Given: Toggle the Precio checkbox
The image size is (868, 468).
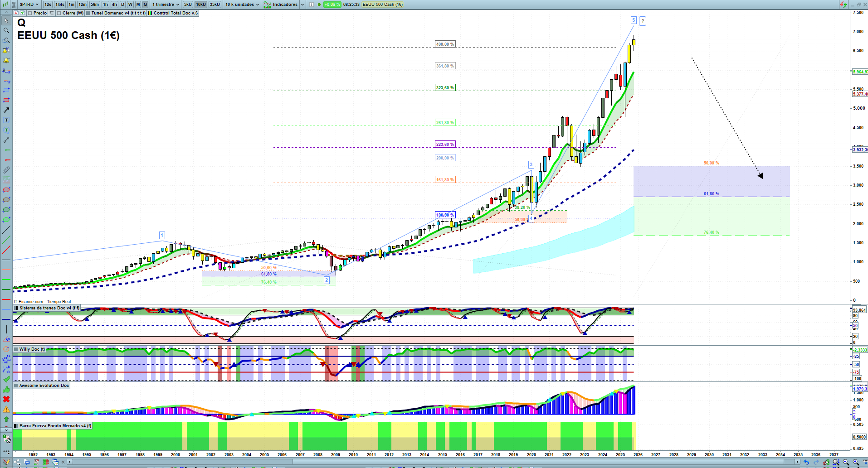Looking at the screenshot, I should tap(30, 13).
